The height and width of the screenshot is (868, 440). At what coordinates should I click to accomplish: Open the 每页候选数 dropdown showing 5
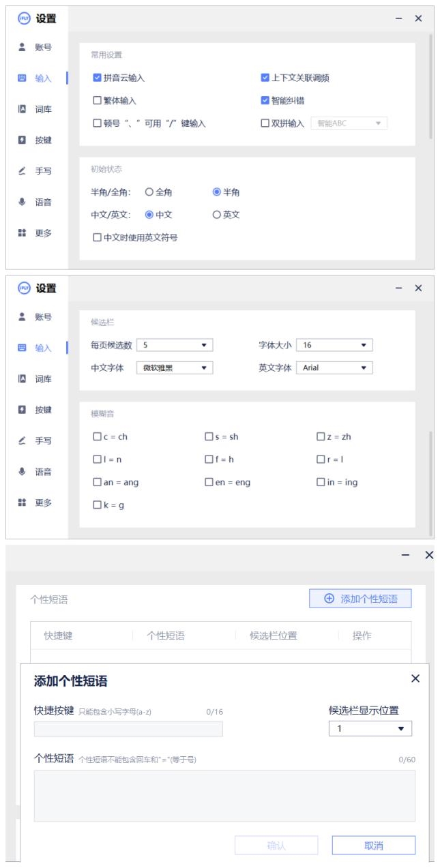pyautogui.click(x=175, y=345)
